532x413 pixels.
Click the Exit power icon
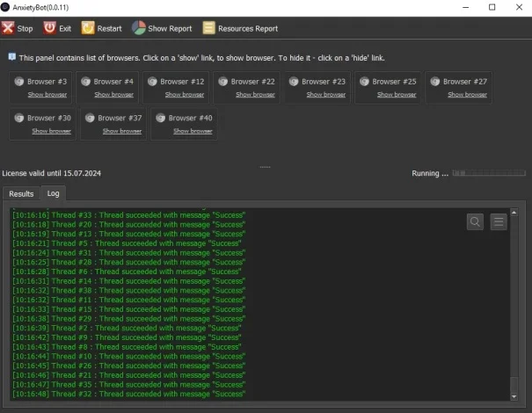[x=49, y=28]
